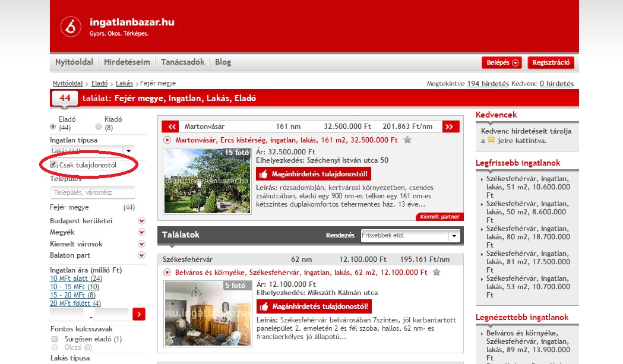Select the Eladó radio button
The height and width of the screenshot is (364, 623).
(x=53, y=127)
